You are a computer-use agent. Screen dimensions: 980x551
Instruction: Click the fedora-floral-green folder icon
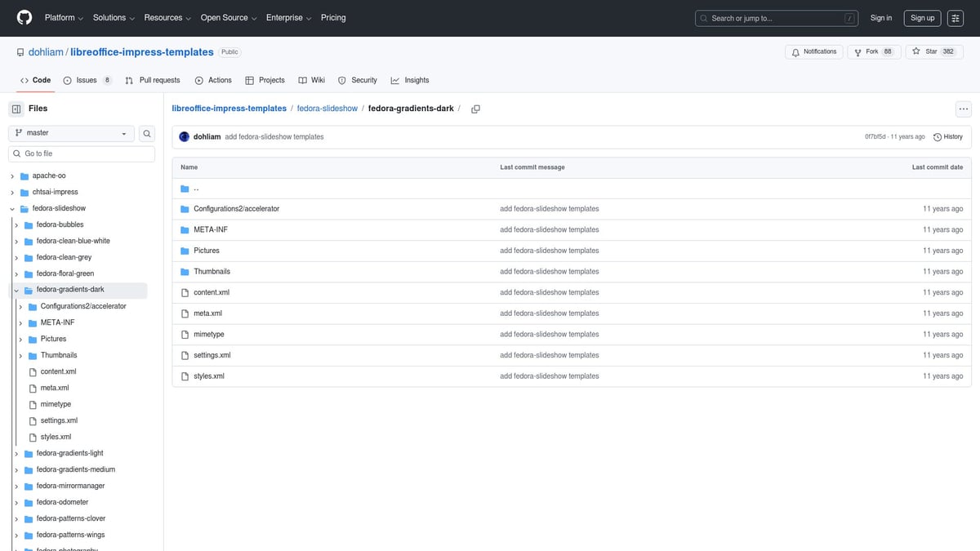(29, 273)
